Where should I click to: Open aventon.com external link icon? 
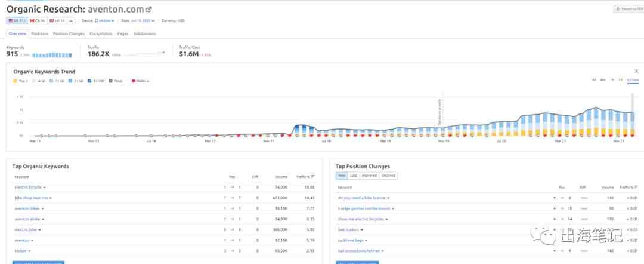tap(148, 9)
